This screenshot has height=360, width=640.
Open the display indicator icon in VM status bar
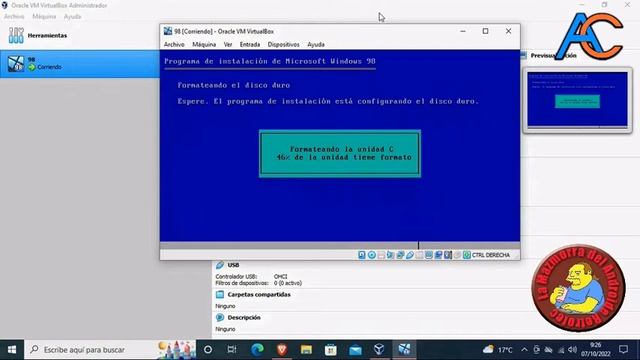click(x=429, y=255)
